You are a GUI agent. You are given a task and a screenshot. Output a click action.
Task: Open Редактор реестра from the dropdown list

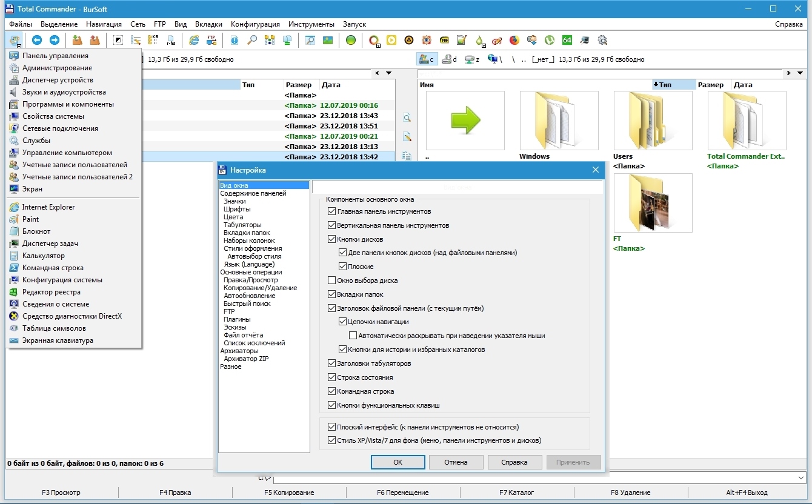[51, 292]
